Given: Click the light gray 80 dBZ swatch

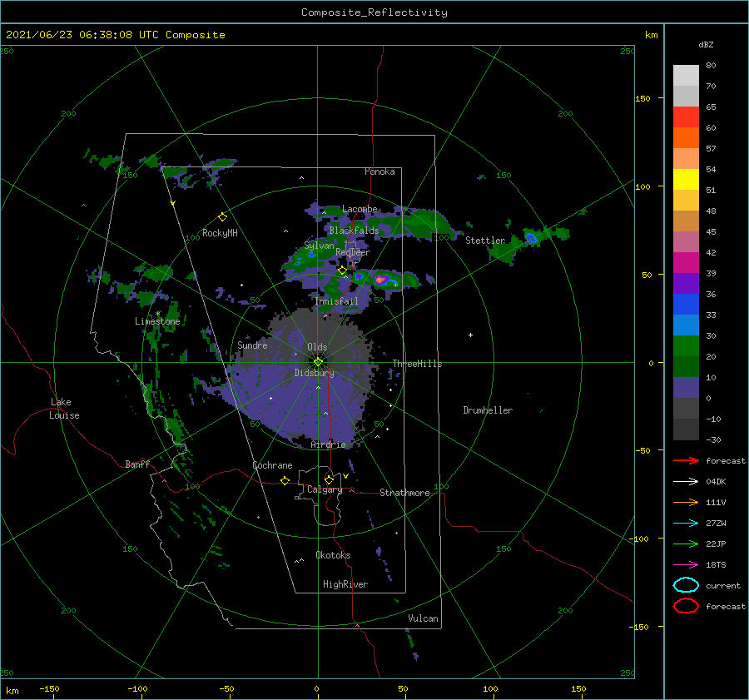Looking at the screenshot, I should pyautogui.click(x=686, y=75).
